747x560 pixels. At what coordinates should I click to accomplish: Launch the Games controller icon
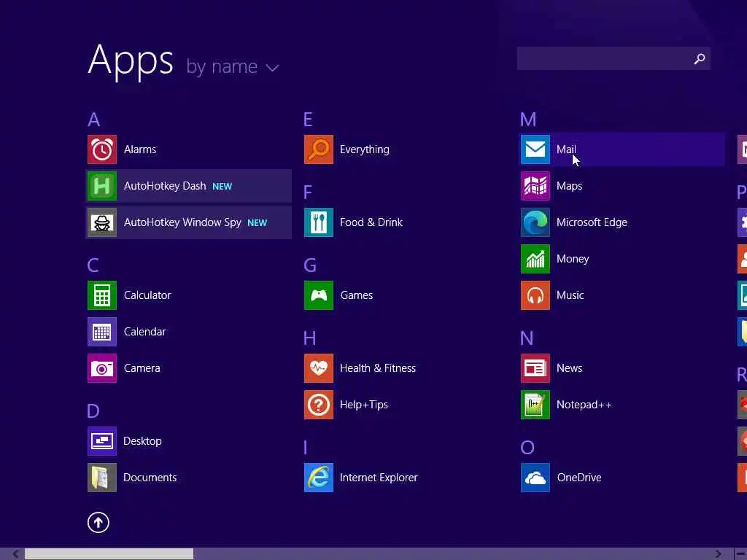(x=319, y=295)
